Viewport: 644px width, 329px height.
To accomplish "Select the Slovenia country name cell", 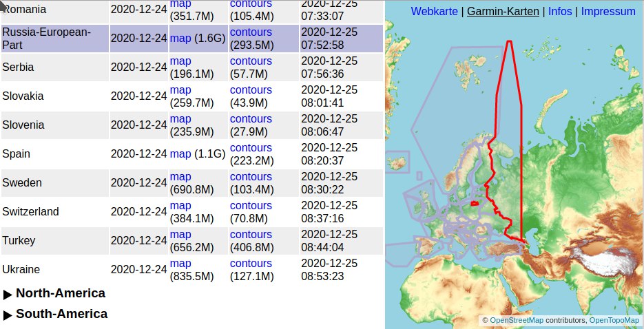I will (x=55, y=125).
